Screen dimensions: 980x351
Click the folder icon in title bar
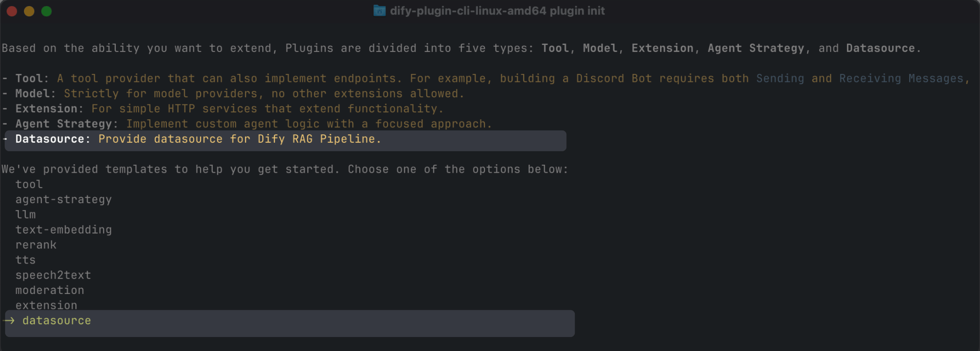[x=379, y=10]
